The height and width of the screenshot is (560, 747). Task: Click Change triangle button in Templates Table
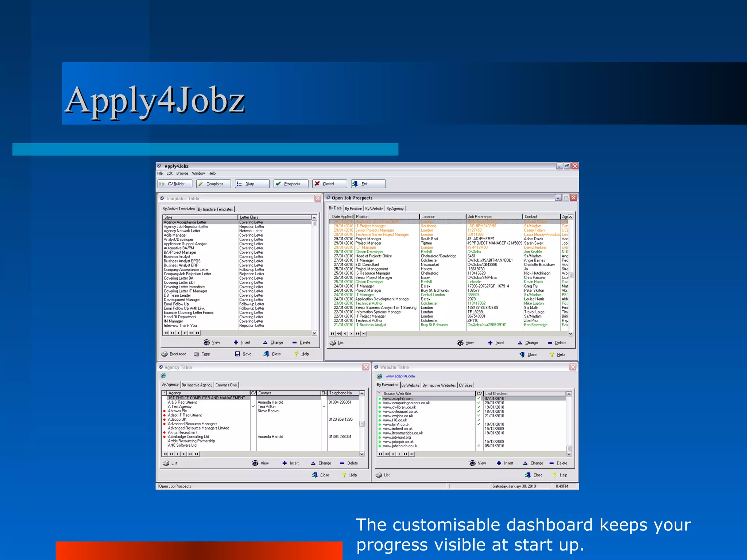click(273, 342)
